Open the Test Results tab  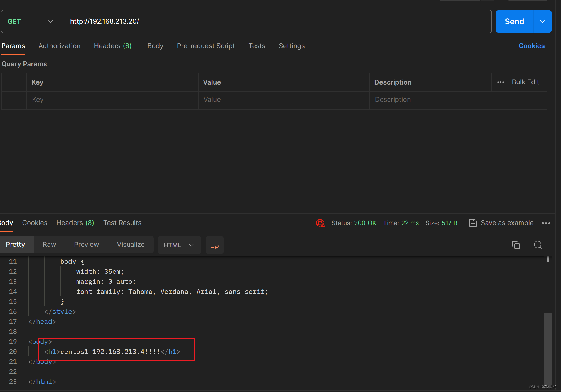point(122,223)
